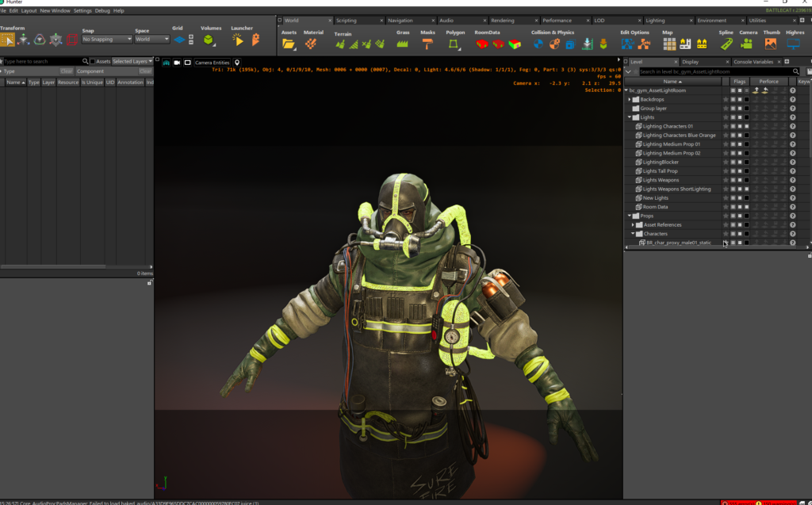Click the red wireframe cube transform tool
The width and height of the screenshot is (812, 505).
[72, 40]
